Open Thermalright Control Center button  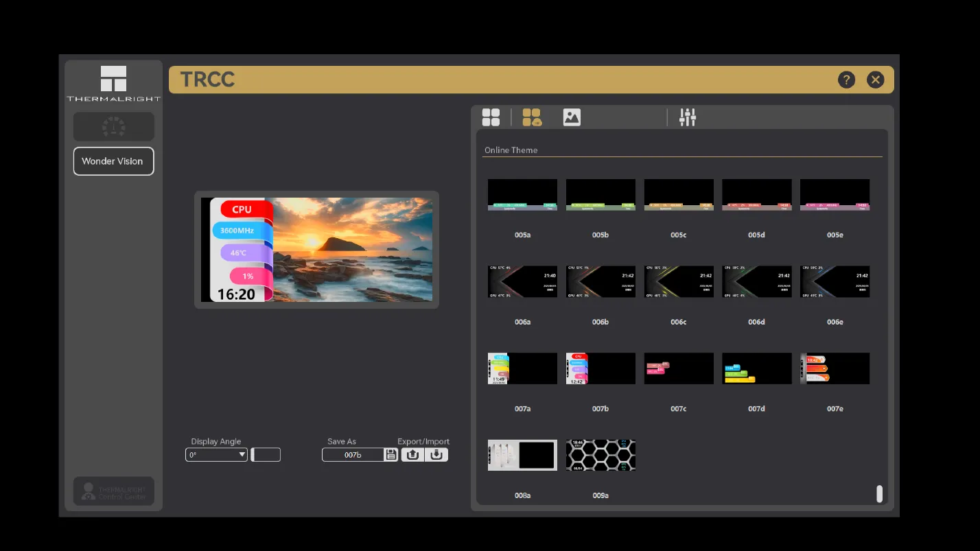114,491
